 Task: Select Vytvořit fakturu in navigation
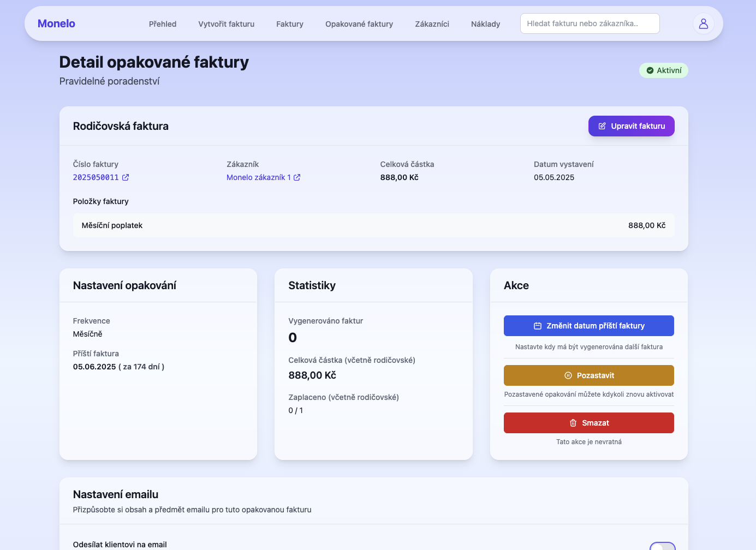226,23
